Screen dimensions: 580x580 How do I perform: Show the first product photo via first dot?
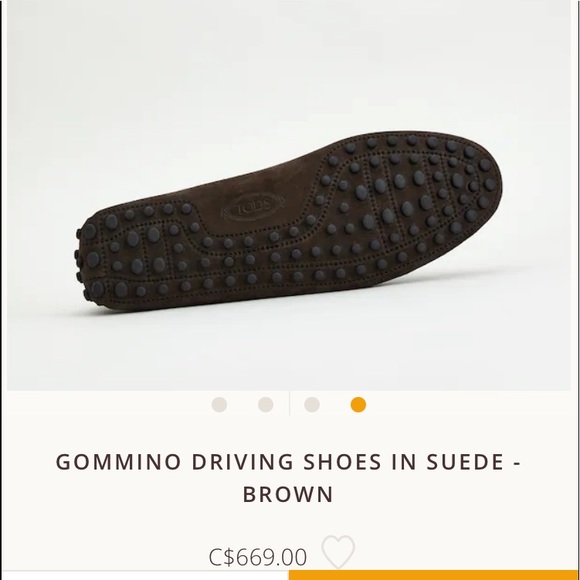coord(219,404)
